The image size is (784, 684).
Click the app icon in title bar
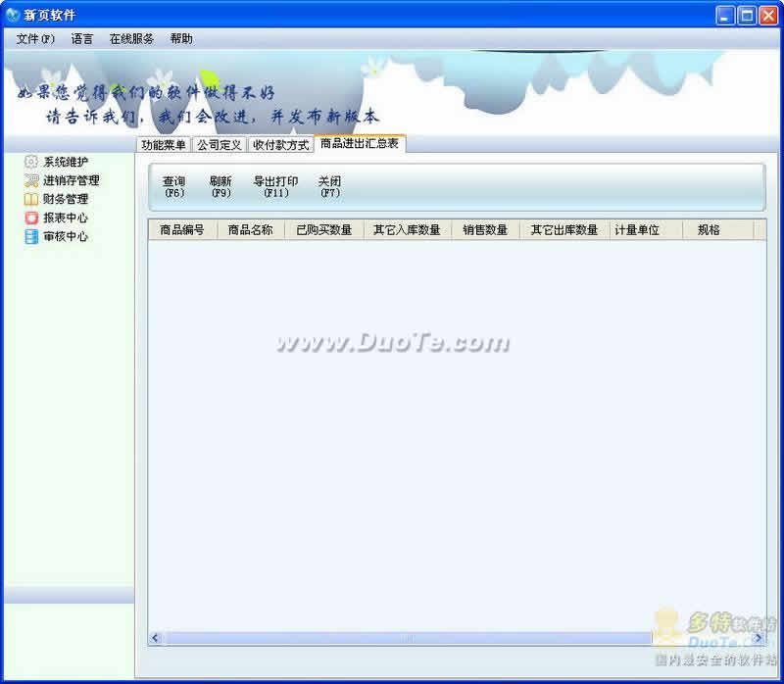tap(13, 15)
